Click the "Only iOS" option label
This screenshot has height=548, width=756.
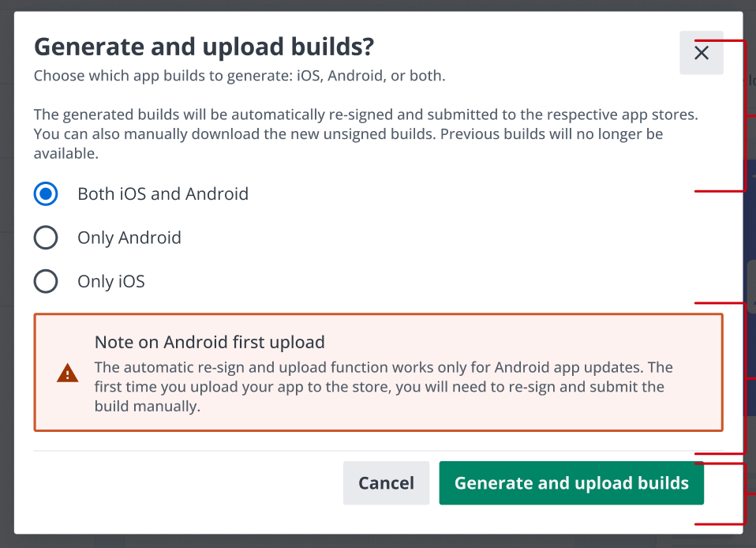[x=111, y=281]
